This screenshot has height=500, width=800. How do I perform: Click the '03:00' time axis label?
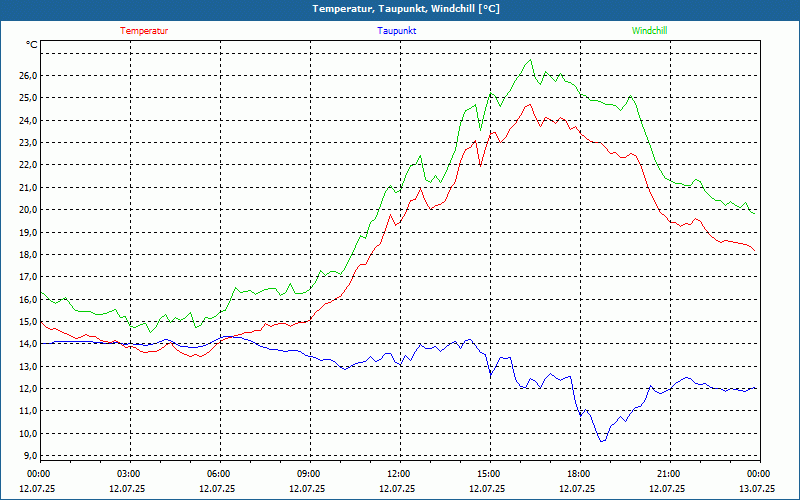click(130, 474)
